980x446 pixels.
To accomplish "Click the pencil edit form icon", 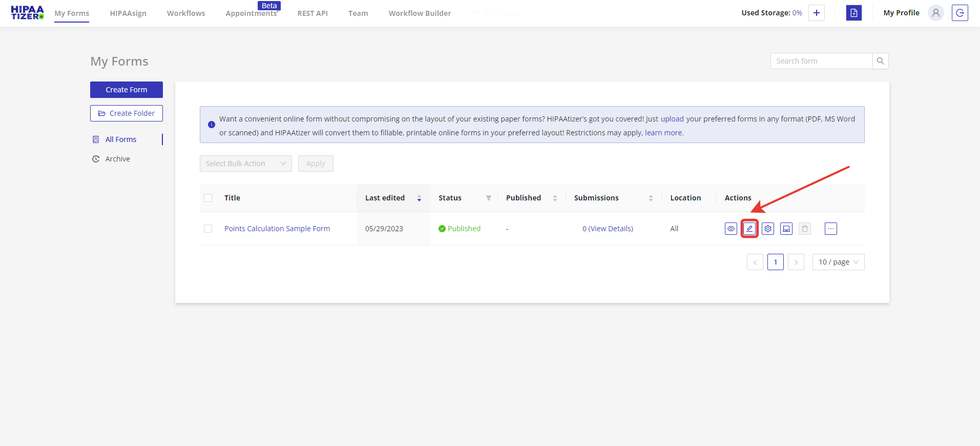I will coord(749,229).
